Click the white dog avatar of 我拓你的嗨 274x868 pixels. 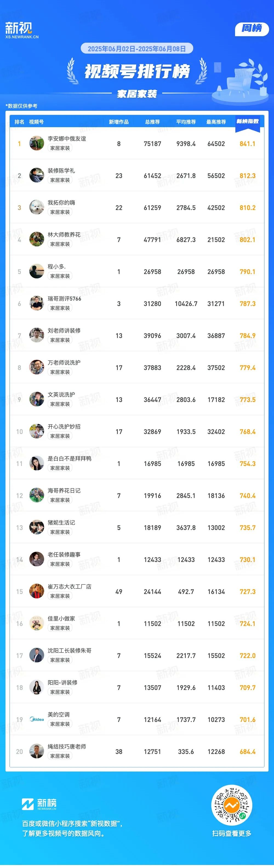pos(36,207)
